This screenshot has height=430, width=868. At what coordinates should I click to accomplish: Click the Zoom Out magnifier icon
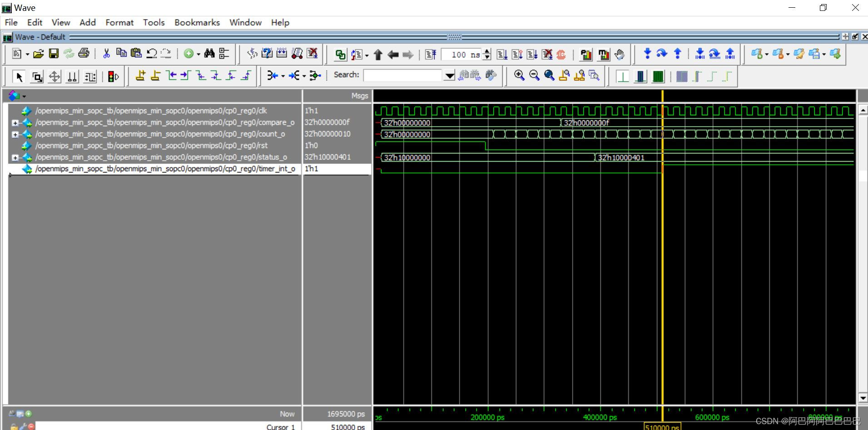click(534, 75)
